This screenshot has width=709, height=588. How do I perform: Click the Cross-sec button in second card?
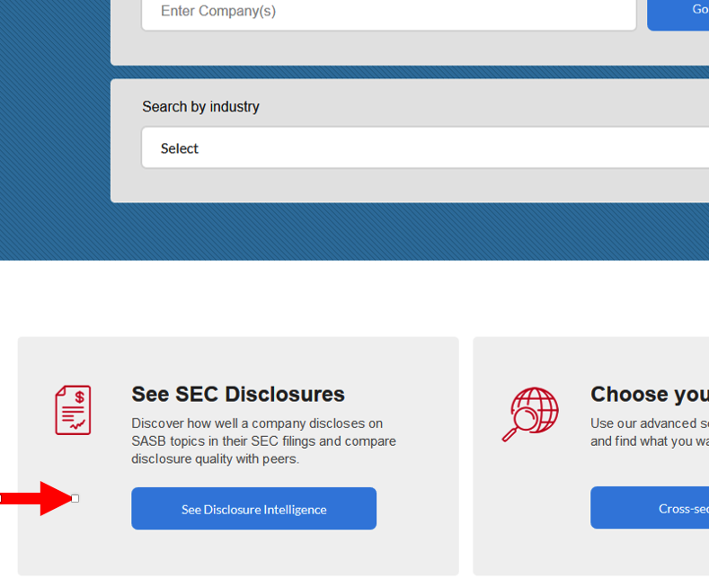(x=649, y=508)
